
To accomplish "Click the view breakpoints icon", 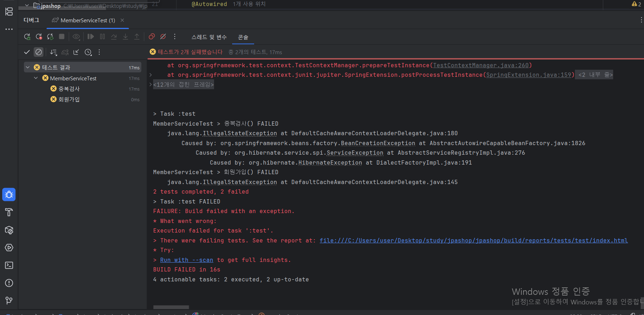I will [x=152, y=37].
